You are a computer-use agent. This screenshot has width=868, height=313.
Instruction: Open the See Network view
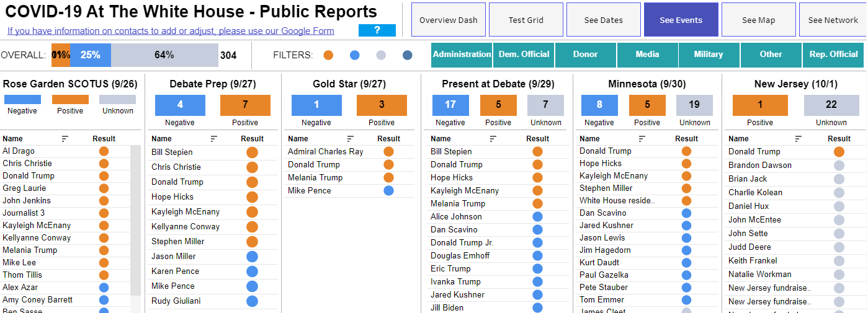pos(833,20)
